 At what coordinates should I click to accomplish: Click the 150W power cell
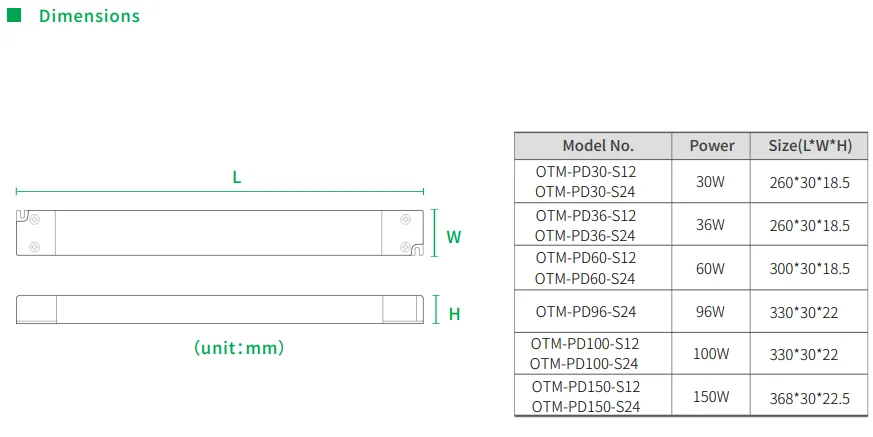[x=711, y=397]
